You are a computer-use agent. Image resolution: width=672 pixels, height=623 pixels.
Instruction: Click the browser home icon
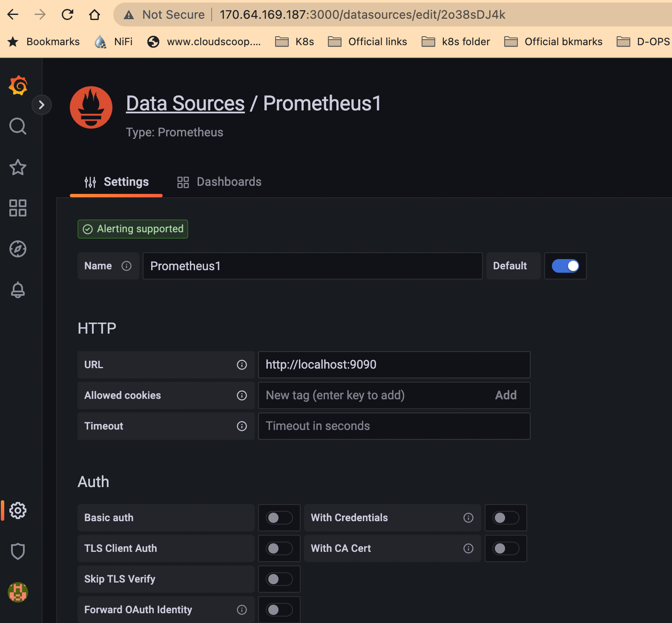(95, 14)
